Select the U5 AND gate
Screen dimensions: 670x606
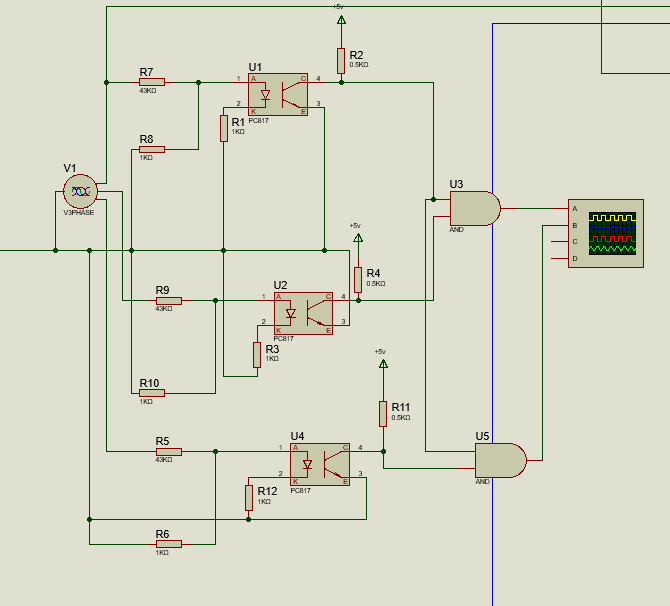pyautogui.click(x=501, y=460)
